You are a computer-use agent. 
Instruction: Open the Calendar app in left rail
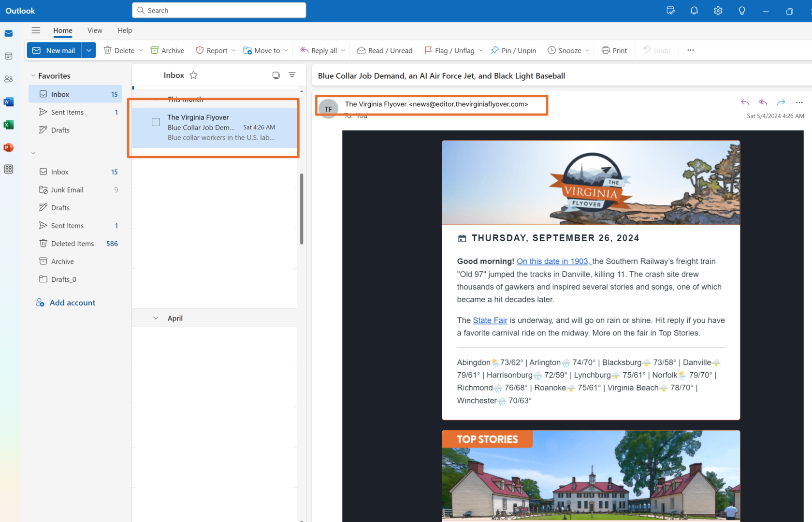[x=9, y=56]
